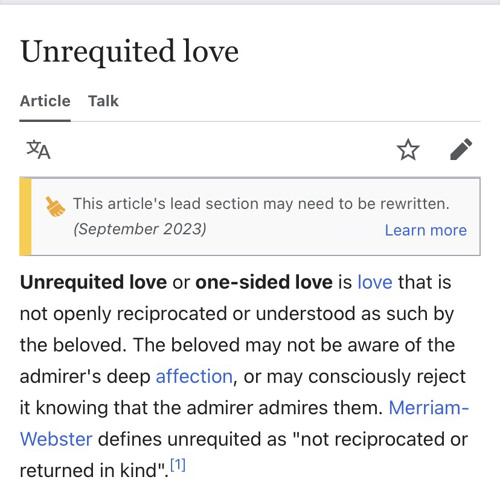Image resolution: width=500 pixels, height=500 pixels.
Task: Click the 'Unrequited love' page title
Action: pos(130,52)
